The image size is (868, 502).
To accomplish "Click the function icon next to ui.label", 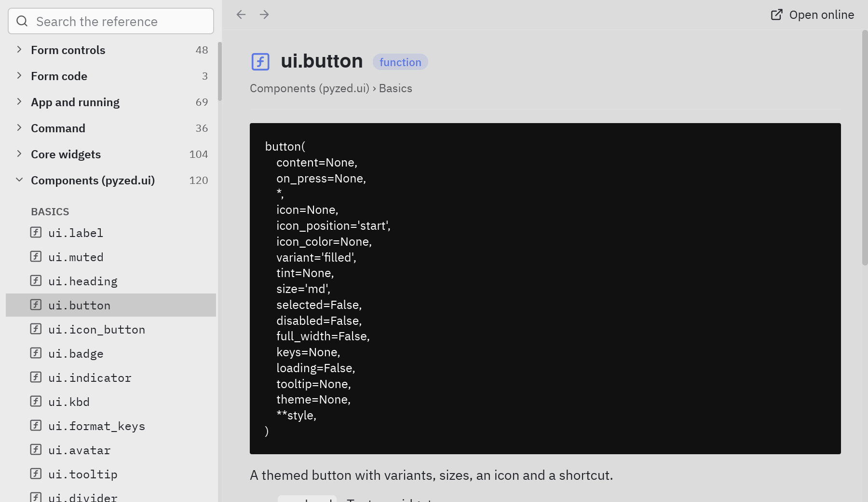I will [36, 232].
